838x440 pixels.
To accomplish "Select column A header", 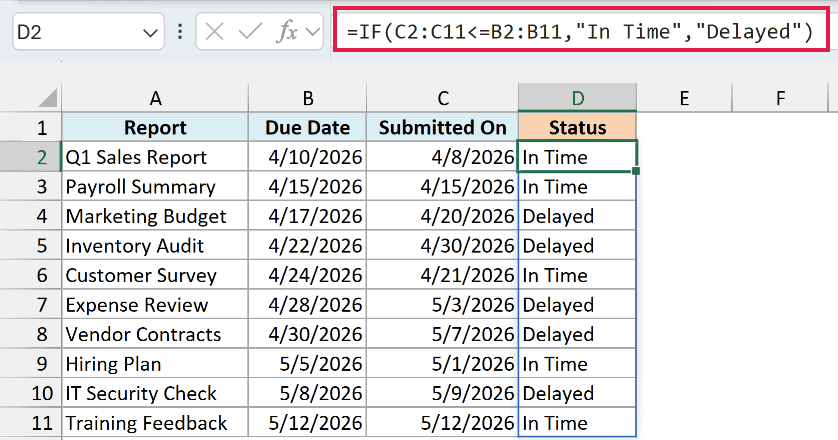I will (x=155, y=98).
